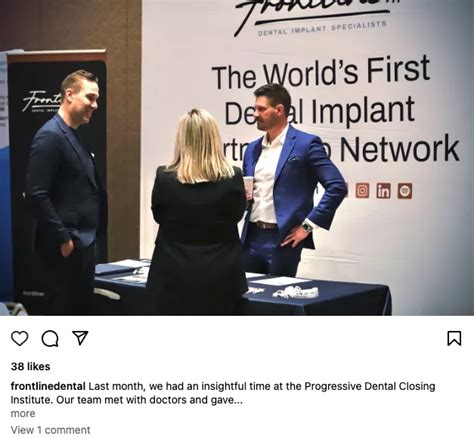Click "Dental Implant Specialists" tagline on backdrop

point(322,29)
